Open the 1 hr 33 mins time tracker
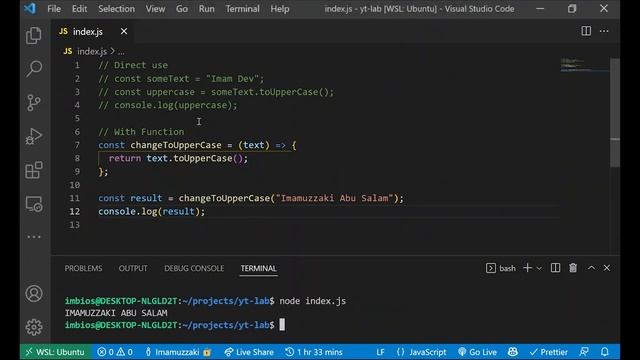Screen dimensions: 640x360 [314, 352]
